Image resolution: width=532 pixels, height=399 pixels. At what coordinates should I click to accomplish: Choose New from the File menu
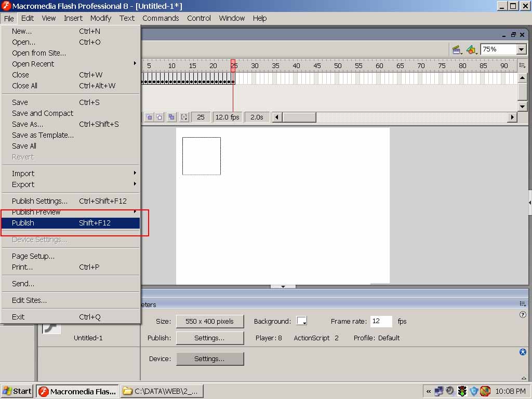tap(71, 31)
